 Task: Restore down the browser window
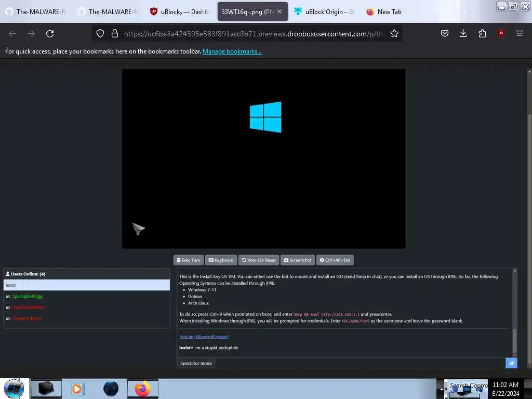click(513, 6)
